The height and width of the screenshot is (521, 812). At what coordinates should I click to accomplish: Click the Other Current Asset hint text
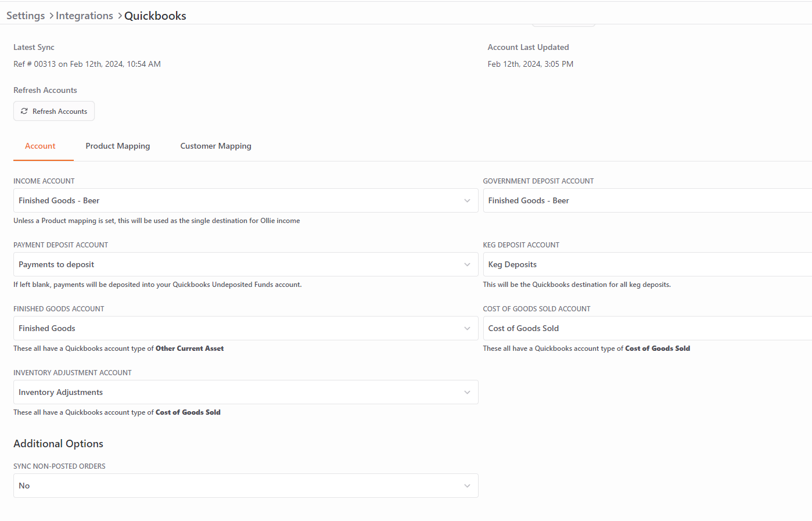pyautogui.click(x=118, y=348)
